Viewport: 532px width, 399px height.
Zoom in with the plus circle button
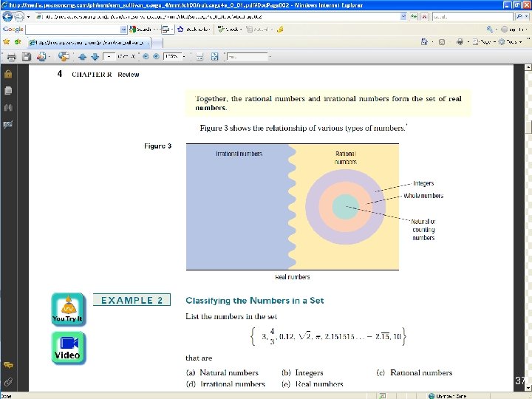(156, 57)
